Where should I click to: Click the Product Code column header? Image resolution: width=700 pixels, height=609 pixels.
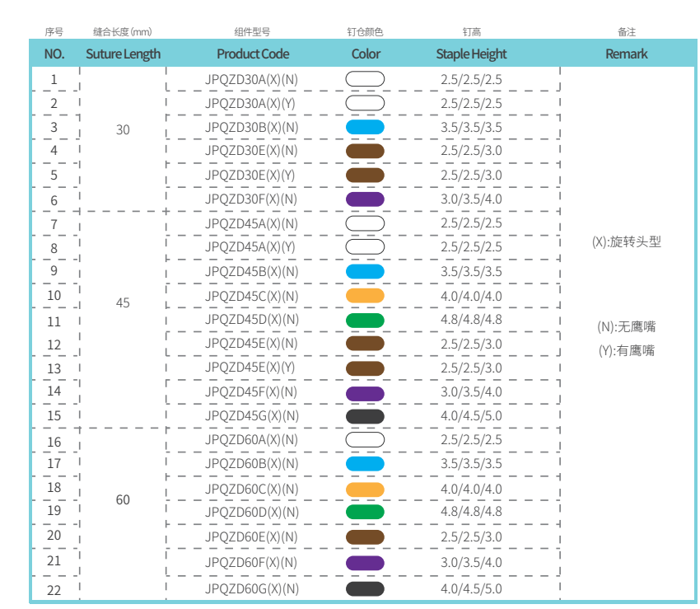point(253,54)
